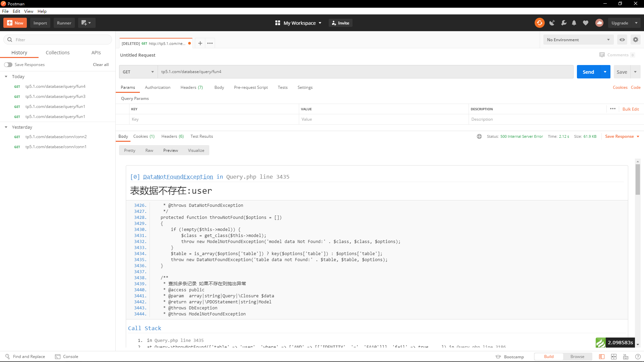Viewport: 644px width, 362px height.
Task: Click the query param Key field
Action: [x=214, y=119]
